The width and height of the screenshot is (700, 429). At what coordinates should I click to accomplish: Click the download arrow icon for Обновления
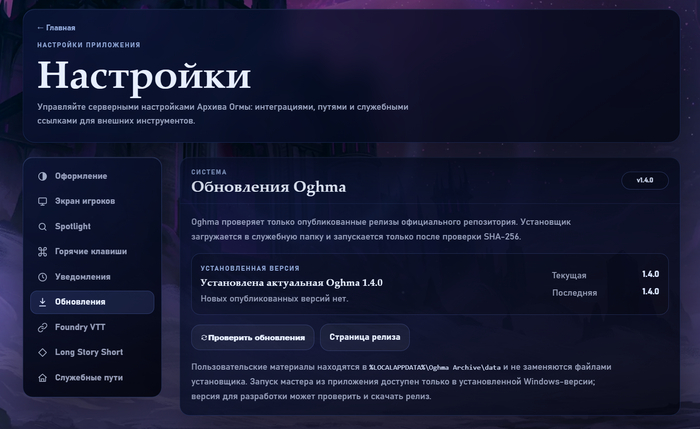click(x=42, y=302)
